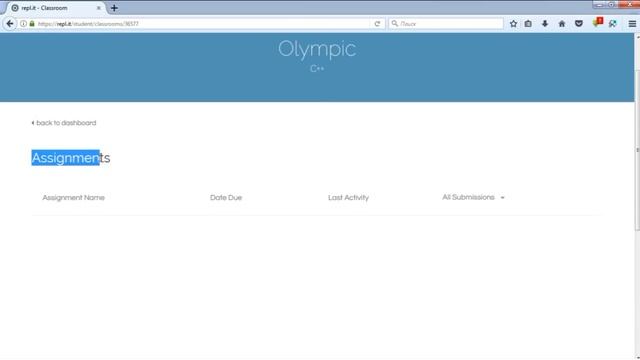Viewport: 640px width, 360px height.
Task: Click the Olympic classroom title
Action: (317, 49)
